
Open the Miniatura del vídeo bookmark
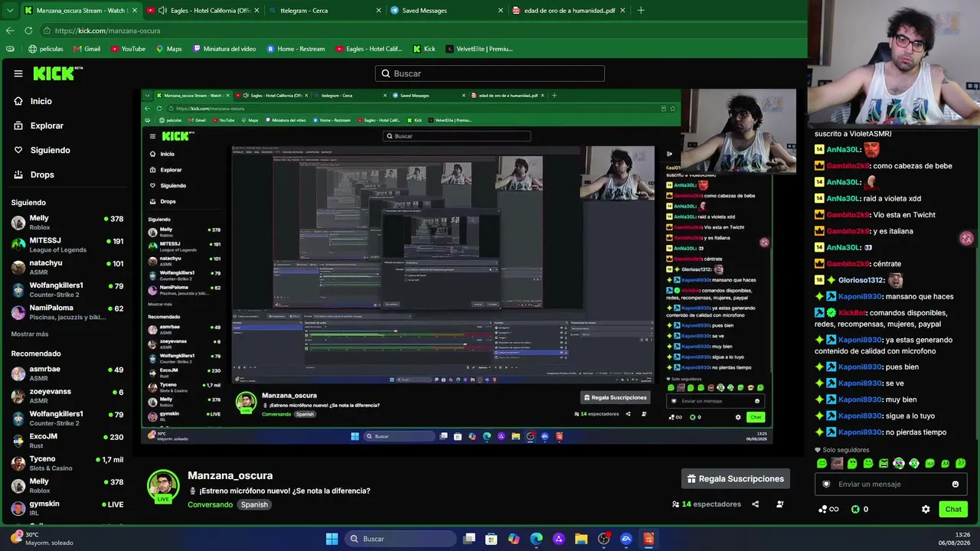[x=224, y=49]
